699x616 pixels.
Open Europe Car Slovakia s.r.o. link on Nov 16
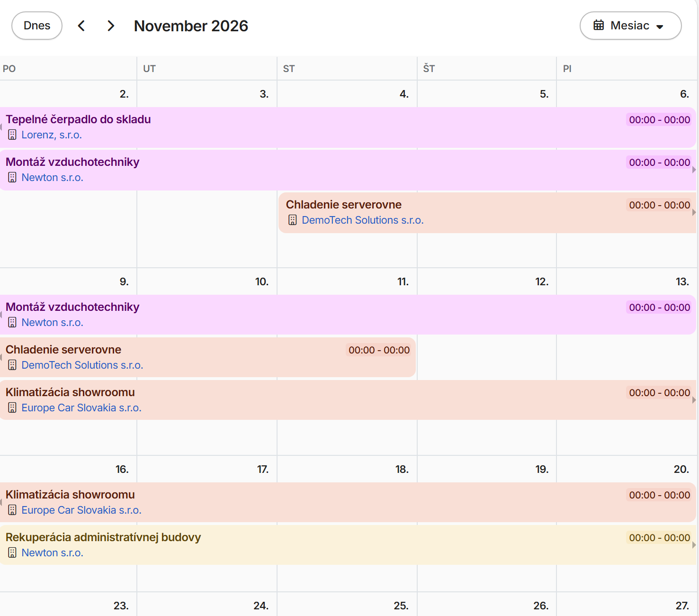click(81, 510)
